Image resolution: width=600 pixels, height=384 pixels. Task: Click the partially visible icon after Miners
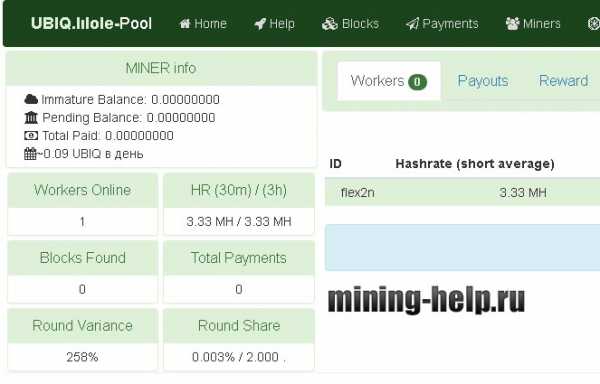594,24
